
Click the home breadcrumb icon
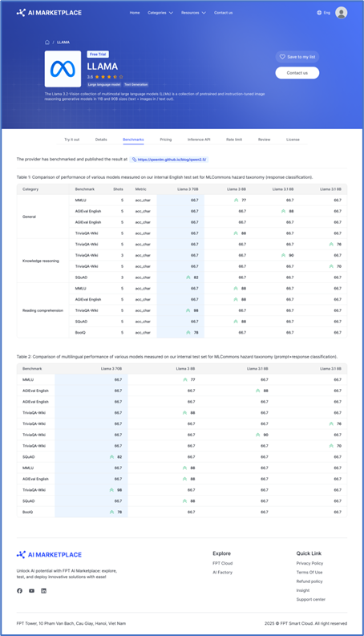tap(47, 43)
